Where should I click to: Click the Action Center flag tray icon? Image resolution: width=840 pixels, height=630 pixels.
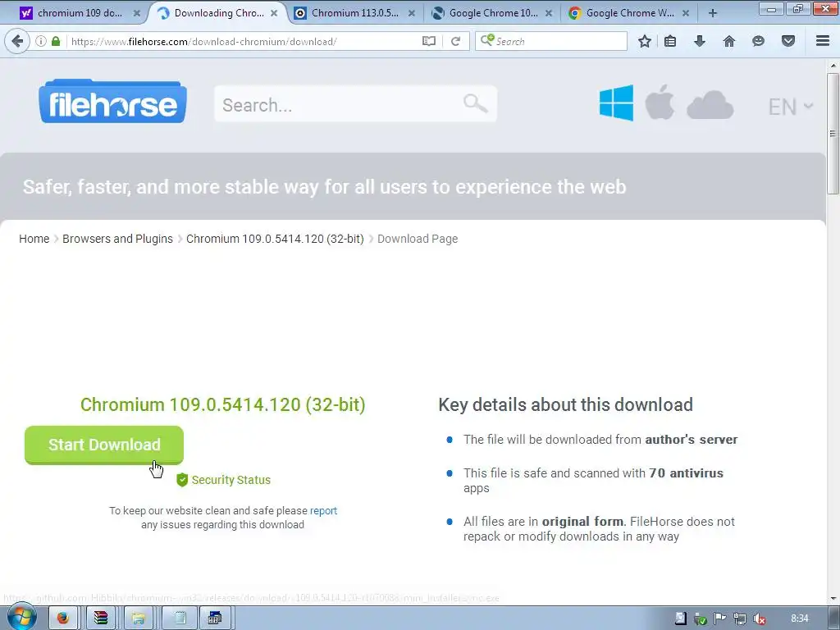pos(719,619)
